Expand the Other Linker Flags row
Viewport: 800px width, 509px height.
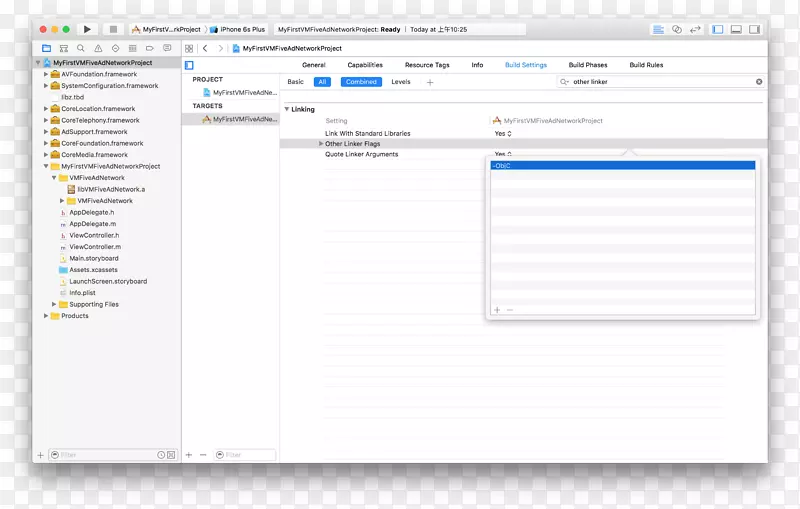321,144
